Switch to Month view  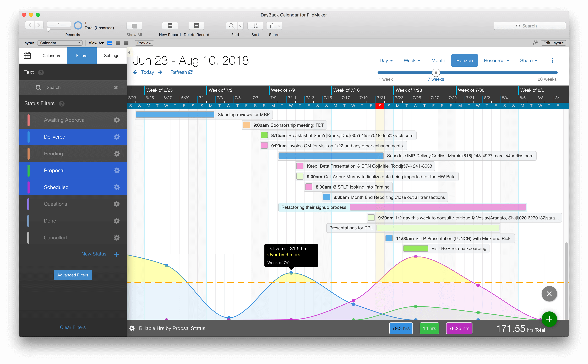pos(438,60)
